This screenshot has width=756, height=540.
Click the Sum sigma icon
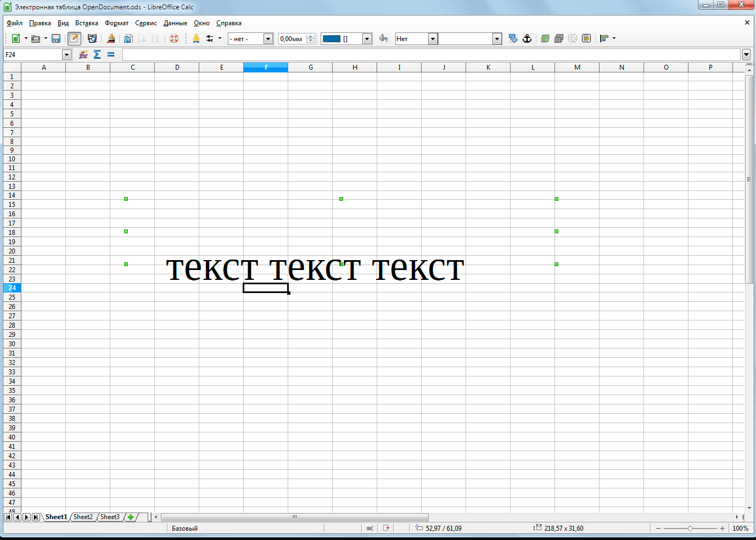tap(97, 54)
